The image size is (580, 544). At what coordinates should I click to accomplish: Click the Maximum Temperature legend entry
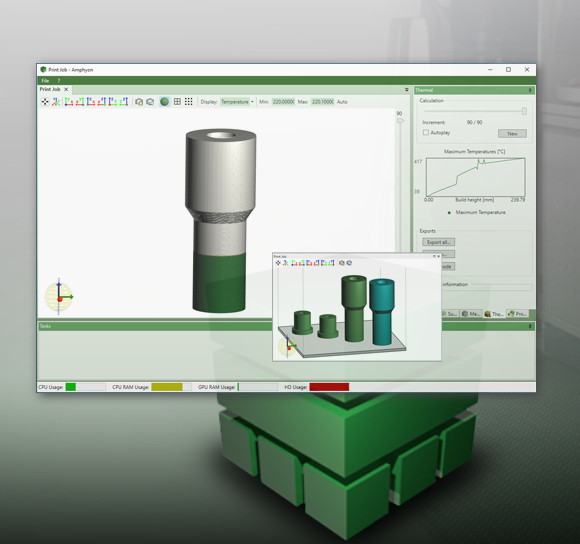pos(476,212)
